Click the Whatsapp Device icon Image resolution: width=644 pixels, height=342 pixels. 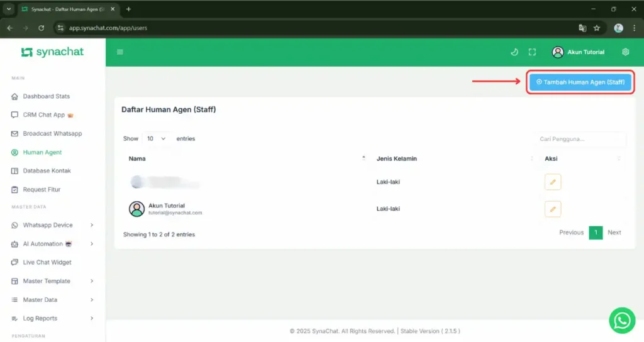(15, 225)
